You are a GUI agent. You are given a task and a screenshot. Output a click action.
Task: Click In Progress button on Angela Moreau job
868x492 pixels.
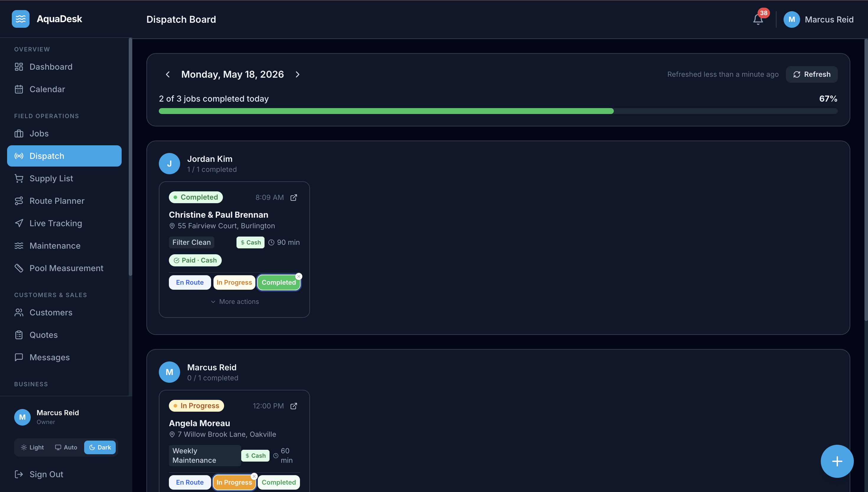tap(234, 483)
